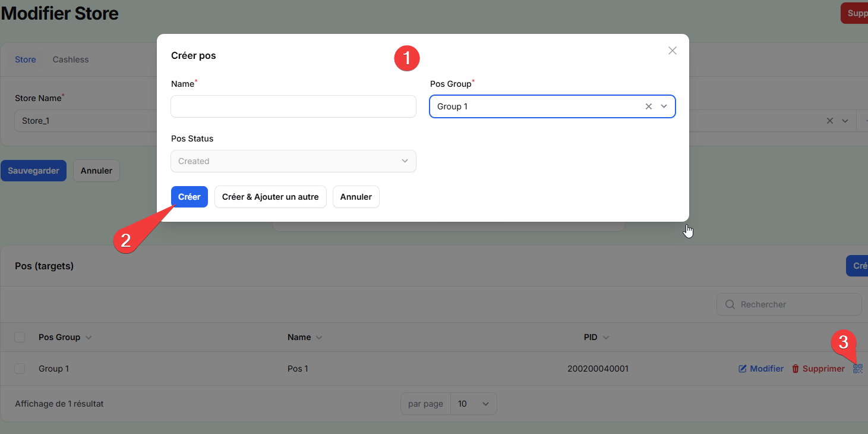Click Annuler next to Sauvegarder
Viewport: 868px width, 434px height.
96,171
